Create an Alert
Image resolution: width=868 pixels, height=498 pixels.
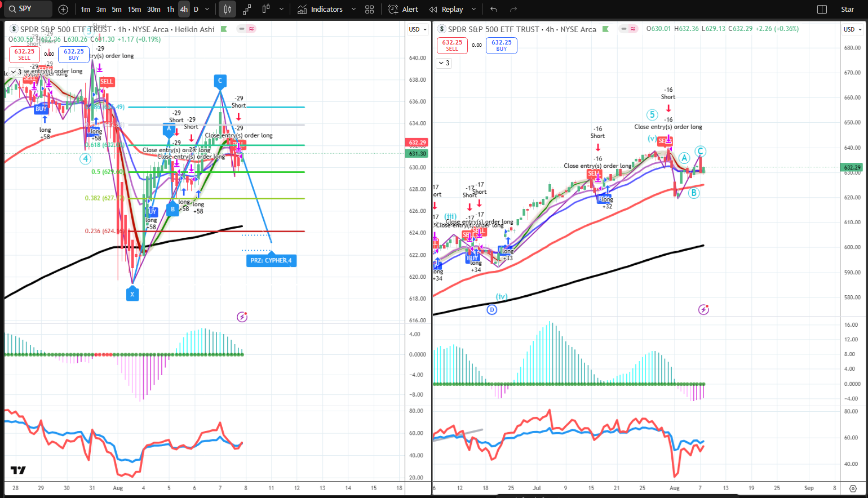coord(403,9)
